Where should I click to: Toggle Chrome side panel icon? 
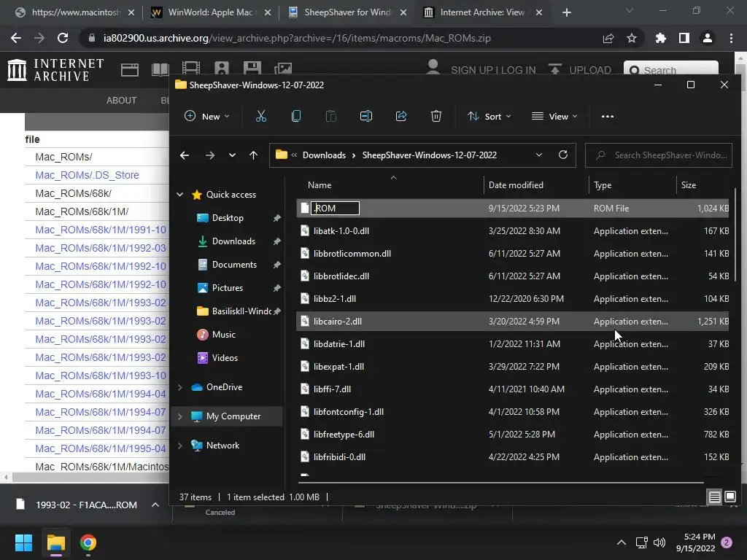(684, 38)
